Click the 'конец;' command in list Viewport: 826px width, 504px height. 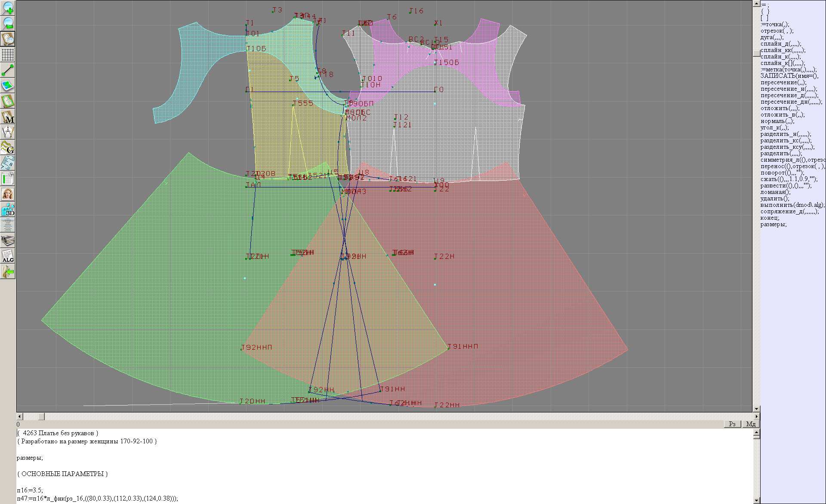(770, 218)
